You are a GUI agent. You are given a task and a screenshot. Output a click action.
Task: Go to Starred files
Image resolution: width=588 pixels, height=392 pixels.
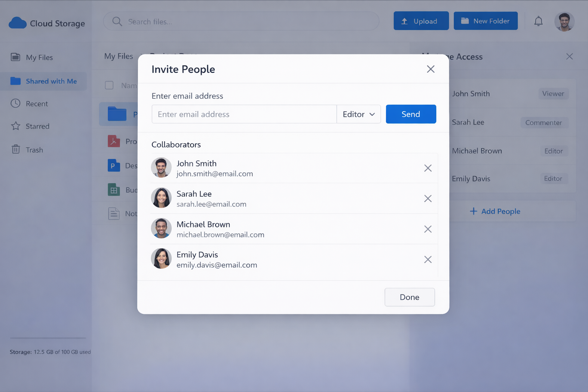pos(37,126)
